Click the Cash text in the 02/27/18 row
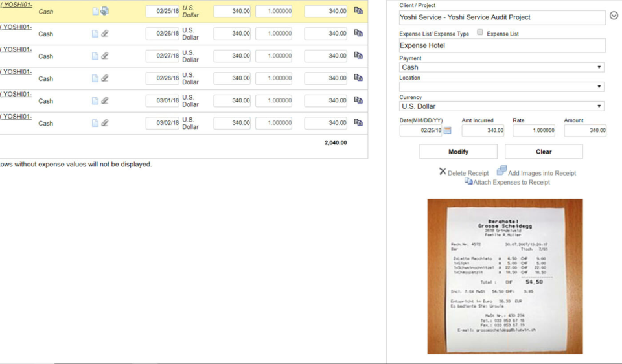Screen dimensions: 622x364 (x=45, y=56)
